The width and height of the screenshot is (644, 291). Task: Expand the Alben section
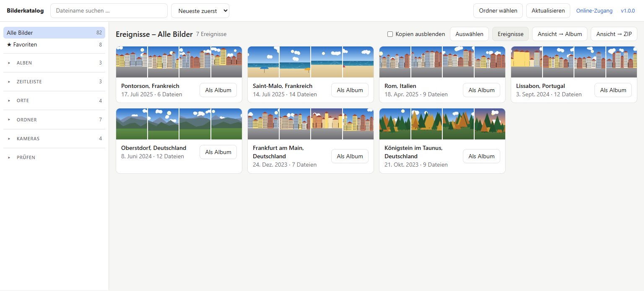coord(54,63)
